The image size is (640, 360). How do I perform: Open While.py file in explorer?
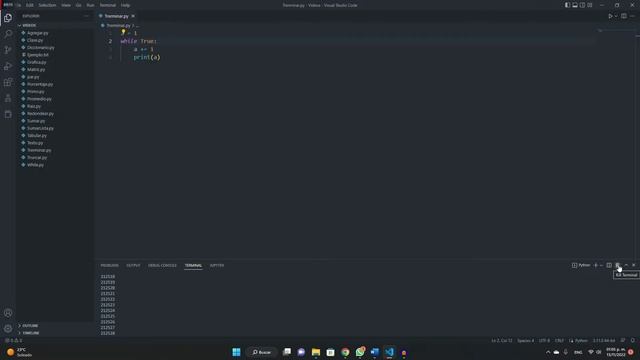pyautogui.click(x=36, y=165)
